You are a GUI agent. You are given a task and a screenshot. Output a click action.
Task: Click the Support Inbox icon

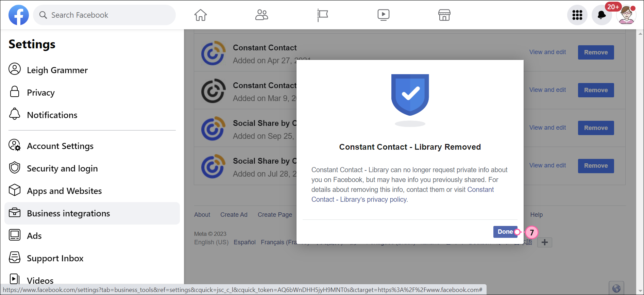[15, 257]
